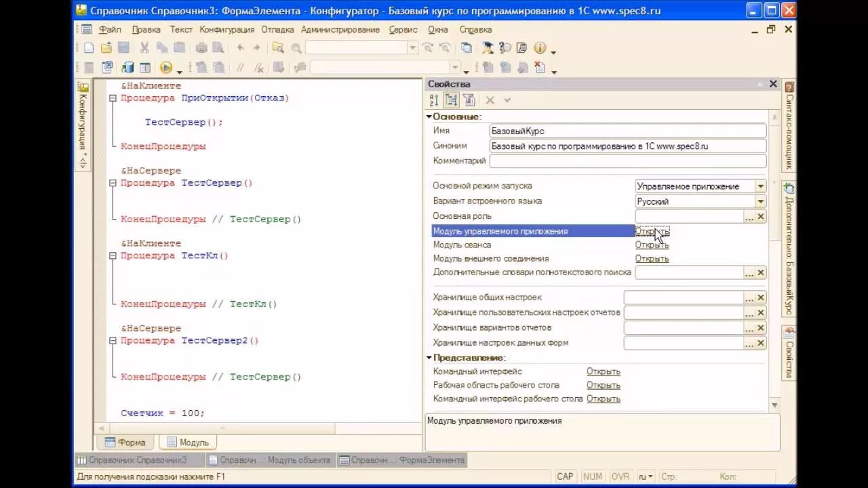Click the help info icon
This screenshot has width=868, height=488.
(540, 48)
